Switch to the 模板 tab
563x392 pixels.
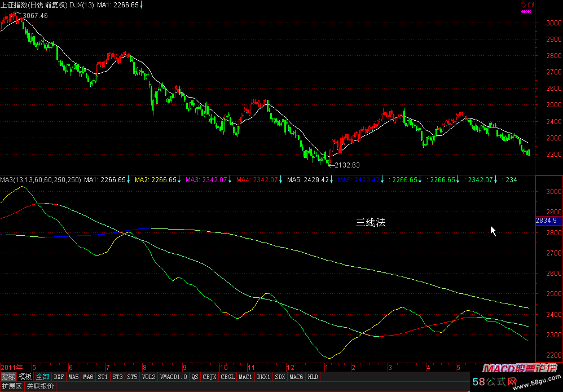coord(25,377)
